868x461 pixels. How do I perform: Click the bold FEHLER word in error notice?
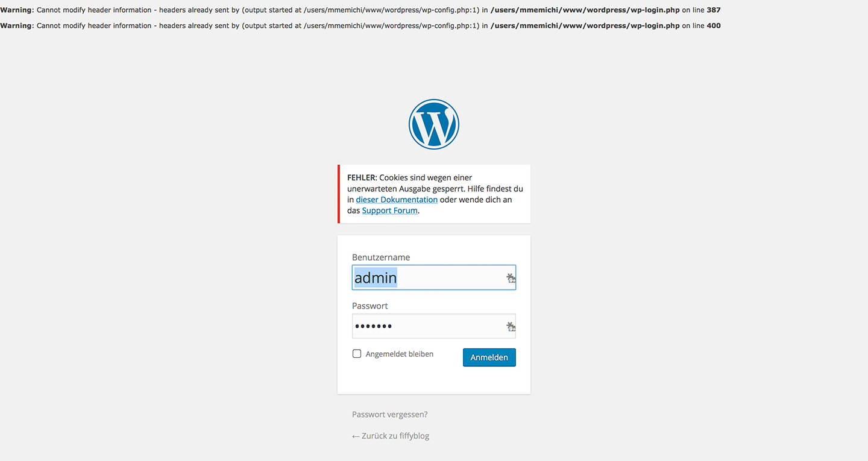[x=362, y=178]
